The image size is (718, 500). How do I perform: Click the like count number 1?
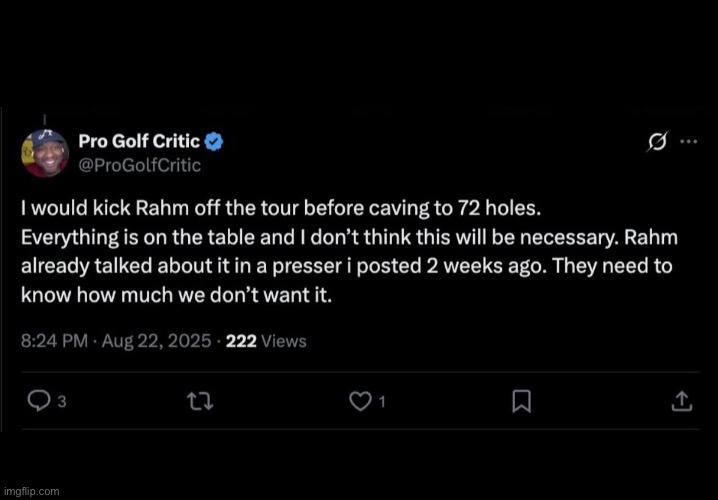click(382, 402)
